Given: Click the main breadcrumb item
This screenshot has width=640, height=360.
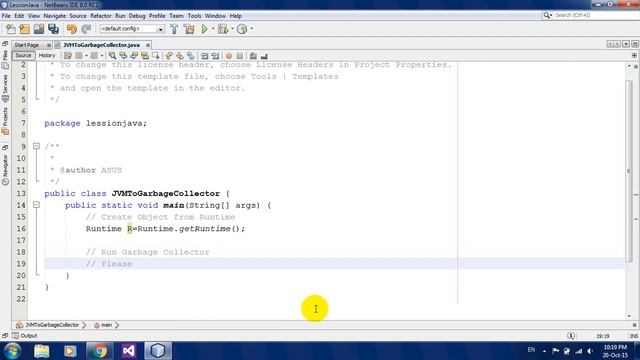Looking at the screenshot, I should [x=104, y=325].
